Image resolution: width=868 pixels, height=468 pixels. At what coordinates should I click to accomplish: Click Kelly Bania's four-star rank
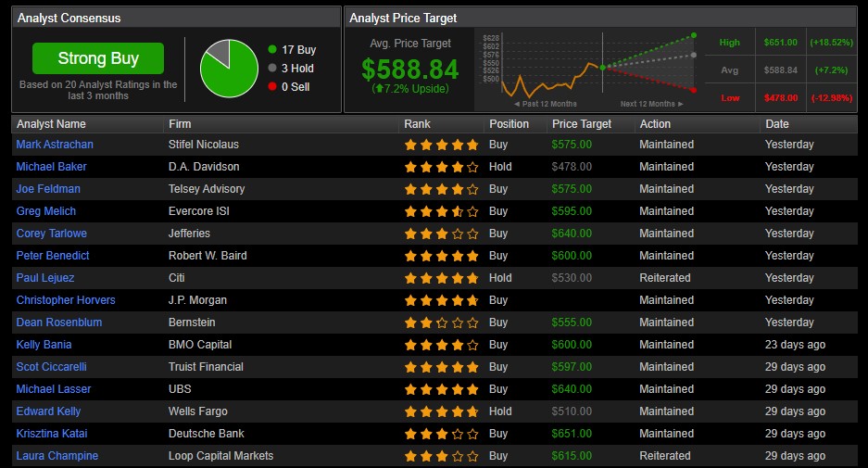[441, 345]
